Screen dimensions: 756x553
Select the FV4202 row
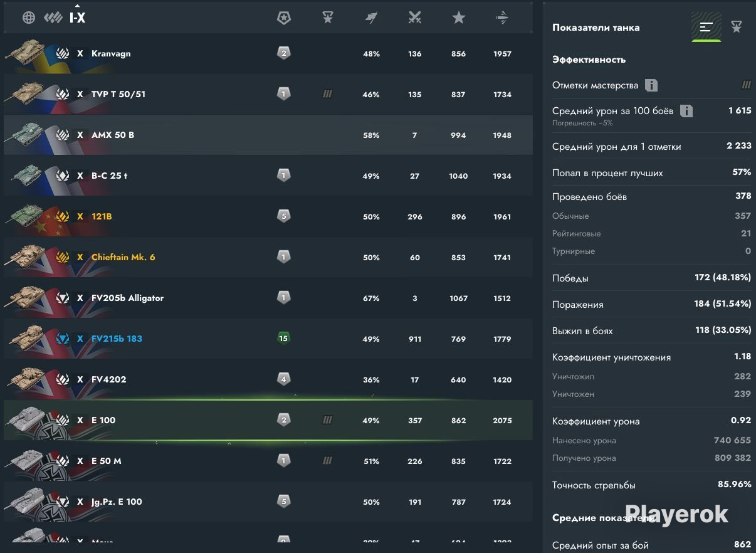(268, 379)
